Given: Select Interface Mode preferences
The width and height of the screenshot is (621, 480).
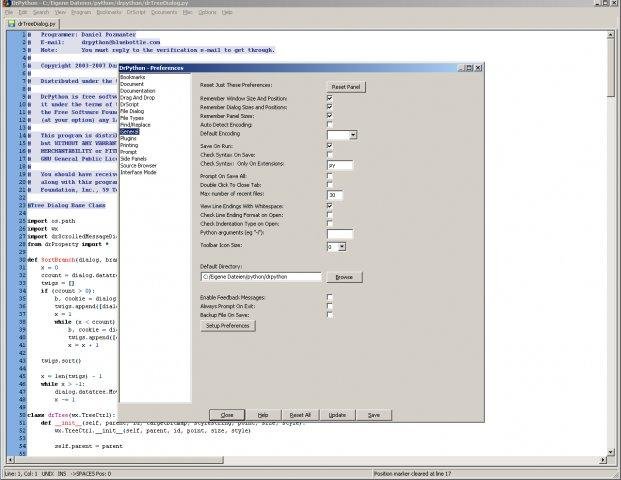Looking at the screenshot, I should coord(138,172).
